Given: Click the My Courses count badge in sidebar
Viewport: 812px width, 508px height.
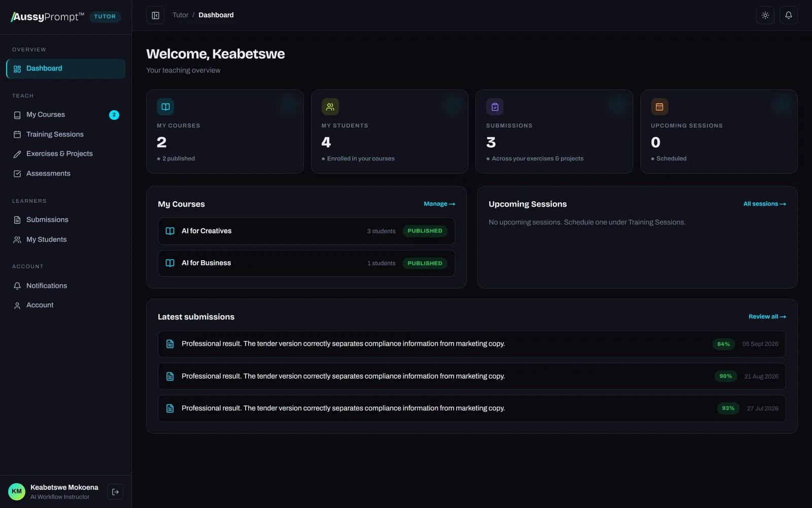Looking at the screenshot, I should 114,115.
